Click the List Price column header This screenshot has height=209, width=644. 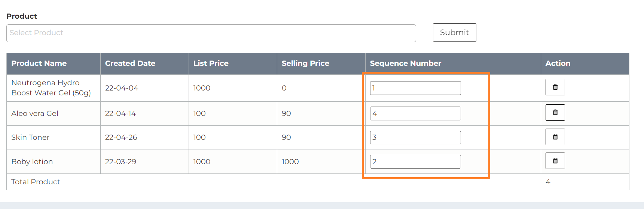pyautogui.click(x=211, y=64)
